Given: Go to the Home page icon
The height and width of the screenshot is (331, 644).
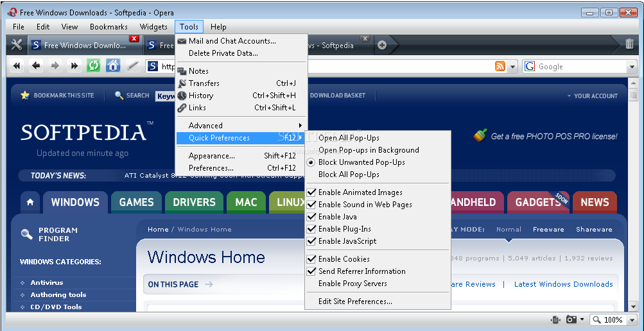Looking at the screenshot, I should tap(113, 65).
